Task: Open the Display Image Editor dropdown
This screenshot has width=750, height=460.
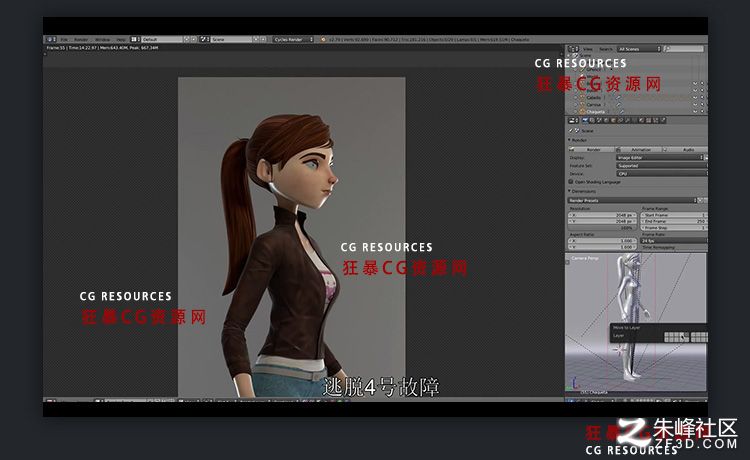Action: pyautogui.click(x=660, y=157)
